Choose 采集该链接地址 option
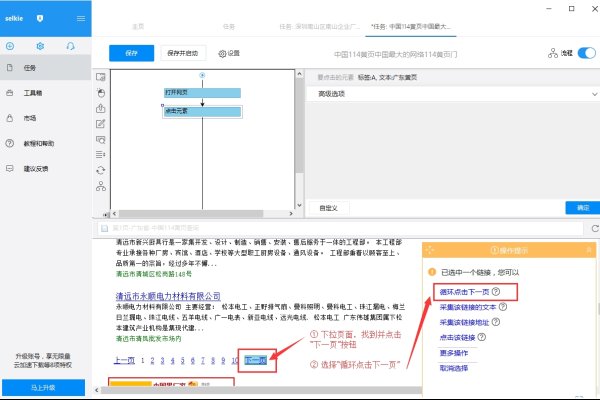 [464, 322]
